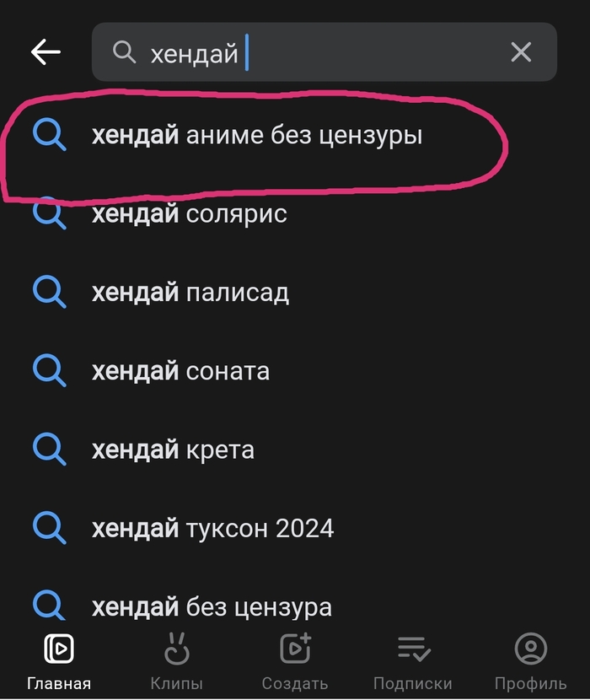Tap the search icon inside the search bar
The width and height of the screenshot is (590, 700).
[x=123, y=52]
